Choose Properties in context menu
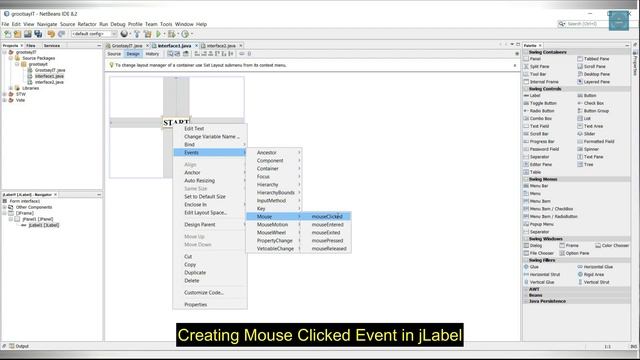 pos(210,304)
